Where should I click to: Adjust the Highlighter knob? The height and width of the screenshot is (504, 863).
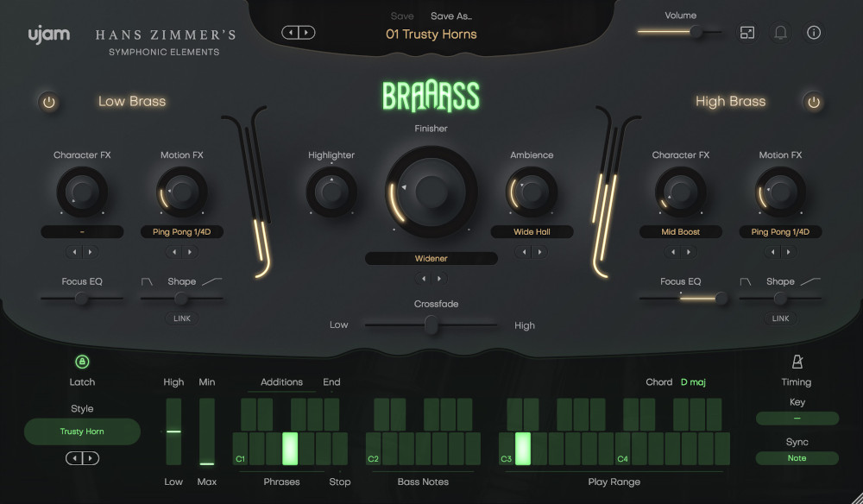click(x=331, y=191)
